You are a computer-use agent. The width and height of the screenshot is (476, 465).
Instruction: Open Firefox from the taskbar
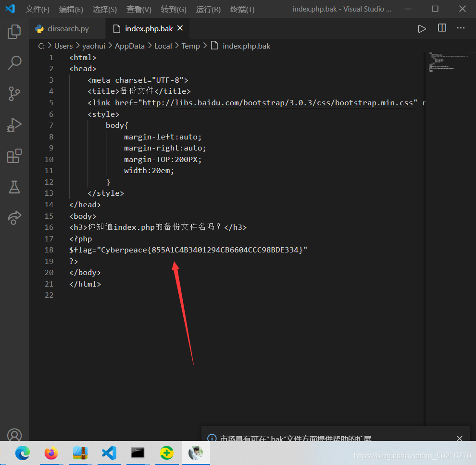(x=51, y=453)
